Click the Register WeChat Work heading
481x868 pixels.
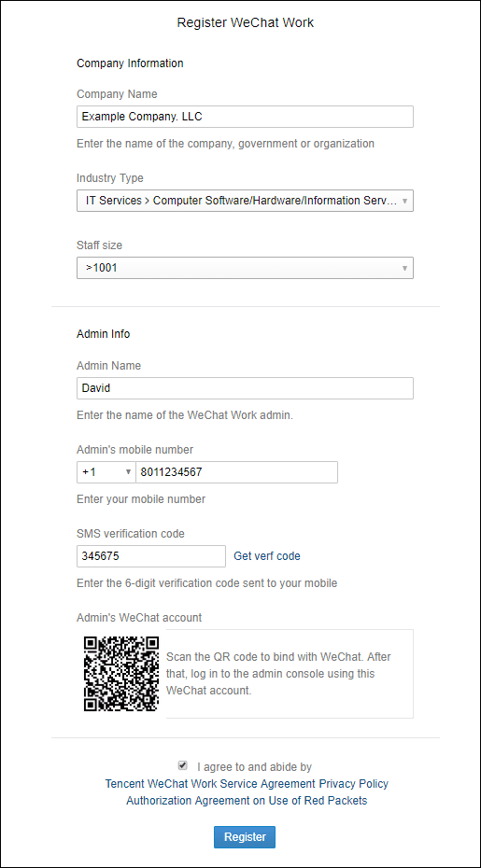(x=246, y=22)
